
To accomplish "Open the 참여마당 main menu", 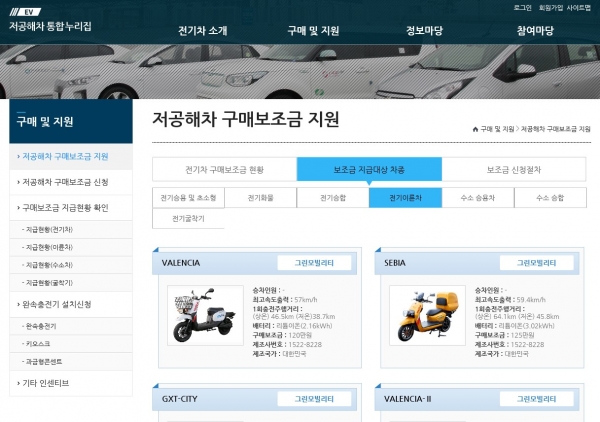I will pos(535,31).
